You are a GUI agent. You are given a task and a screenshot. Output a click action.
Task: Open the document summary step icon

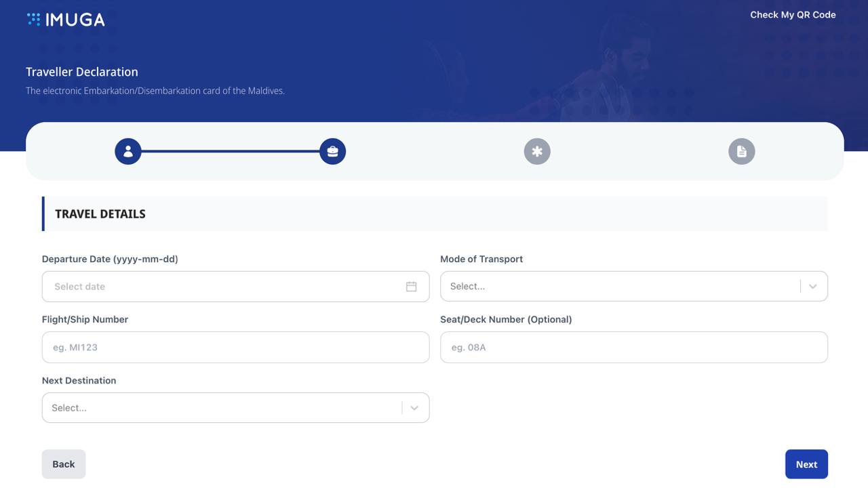(x=741, y=151)
